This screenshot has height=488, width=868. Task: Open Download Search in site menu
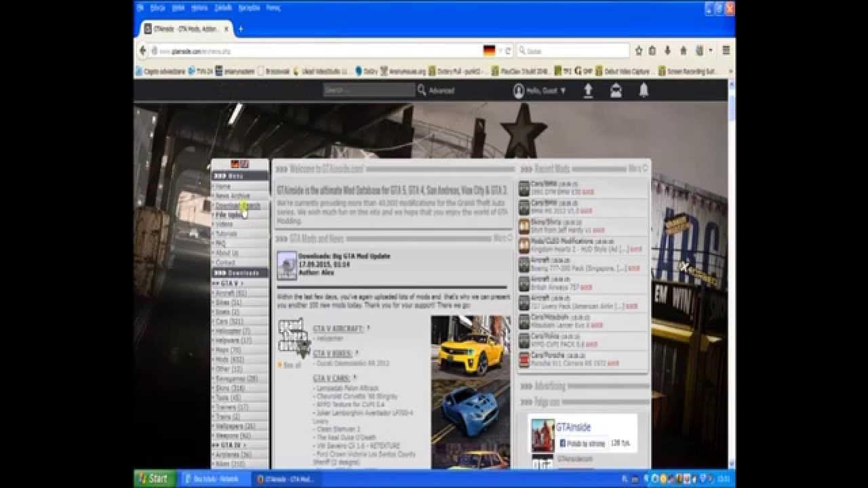(x=237, y=205)
